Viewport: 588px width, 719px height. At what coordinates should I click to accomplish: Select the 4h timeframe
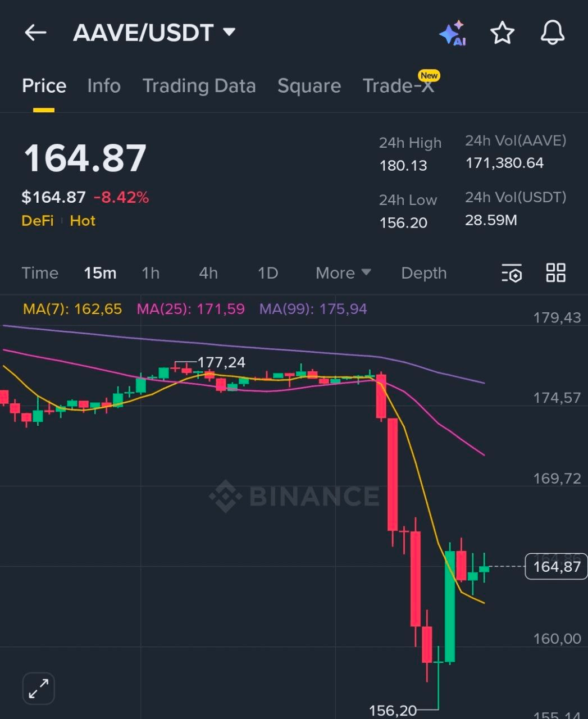pos(208,273)
